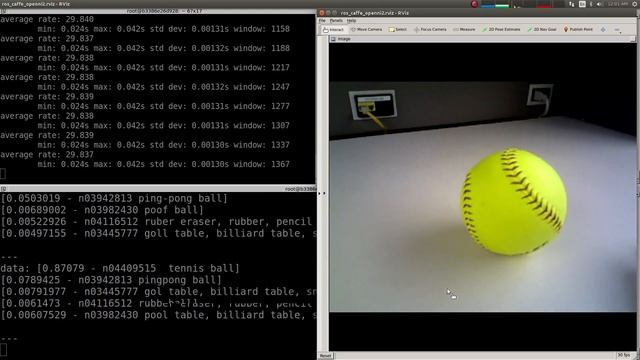Viewport: 640px width, 360px height.
Task: Open the keyboard layout indicator
Action: point(582,4)
